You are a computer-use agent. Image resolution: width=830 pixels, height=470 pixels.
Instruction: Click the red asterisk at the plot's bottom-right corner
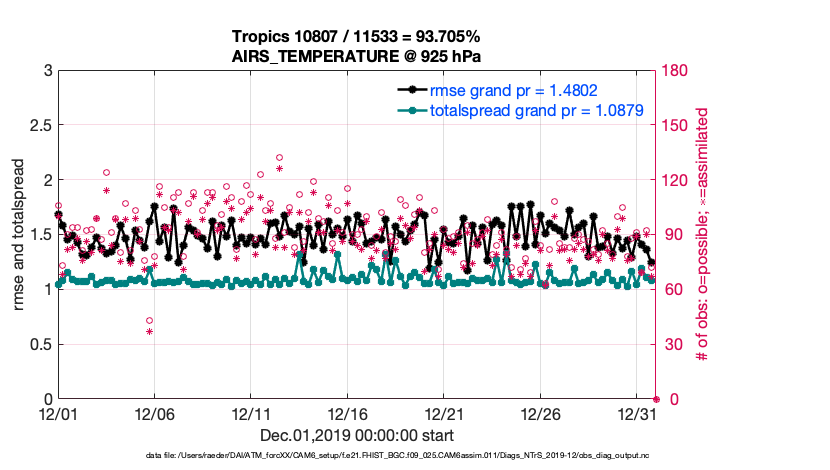tap(656, 399)
